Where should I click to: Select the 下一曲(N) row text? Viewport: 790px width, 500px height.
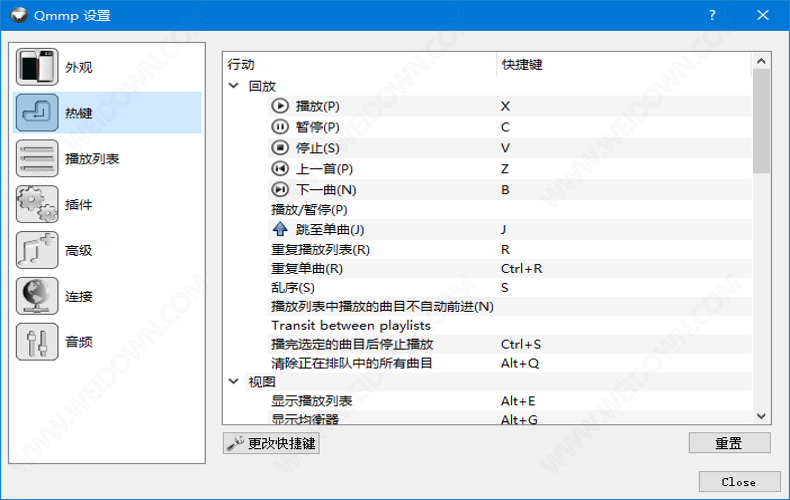tap(326, 190)
